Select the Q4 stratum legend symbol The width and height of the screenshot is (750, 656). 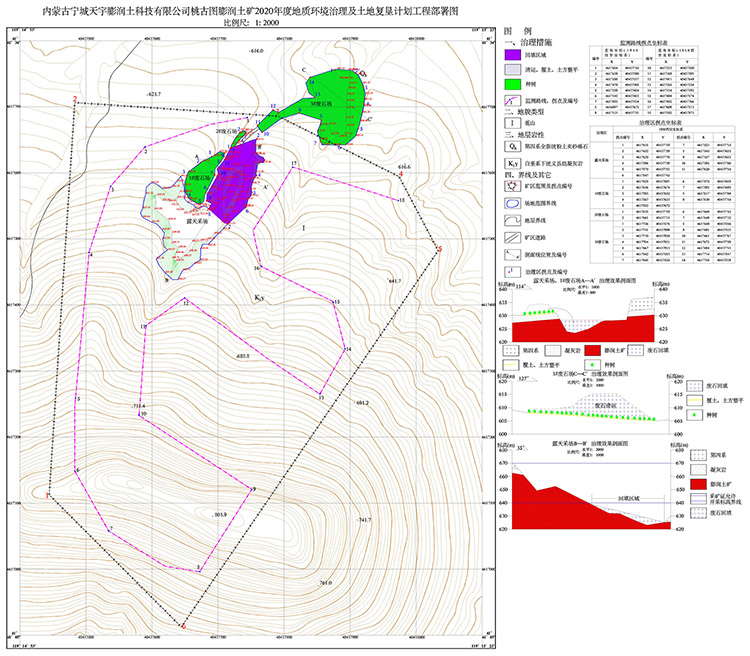(513, 146)
